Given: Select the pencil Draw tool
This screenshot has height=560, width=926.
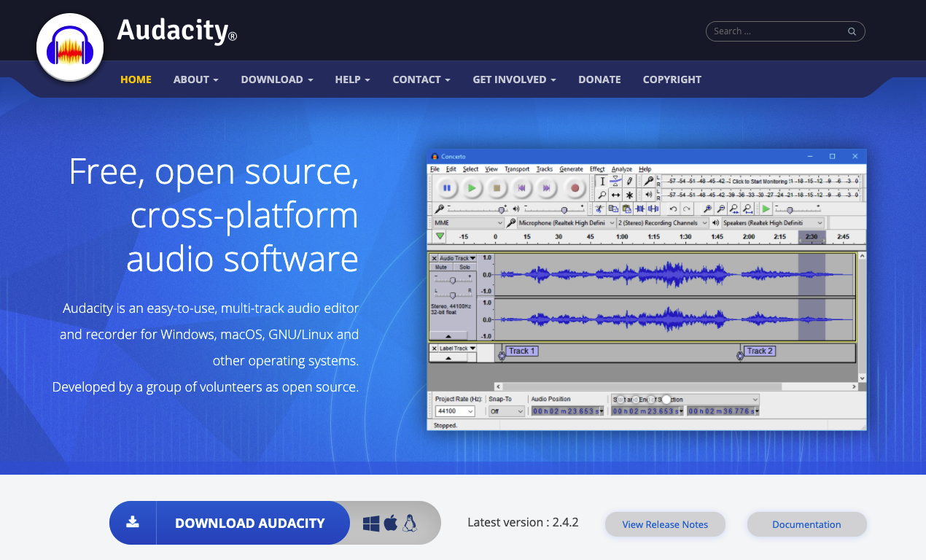Looking at the screenshot, I should 629,182.
